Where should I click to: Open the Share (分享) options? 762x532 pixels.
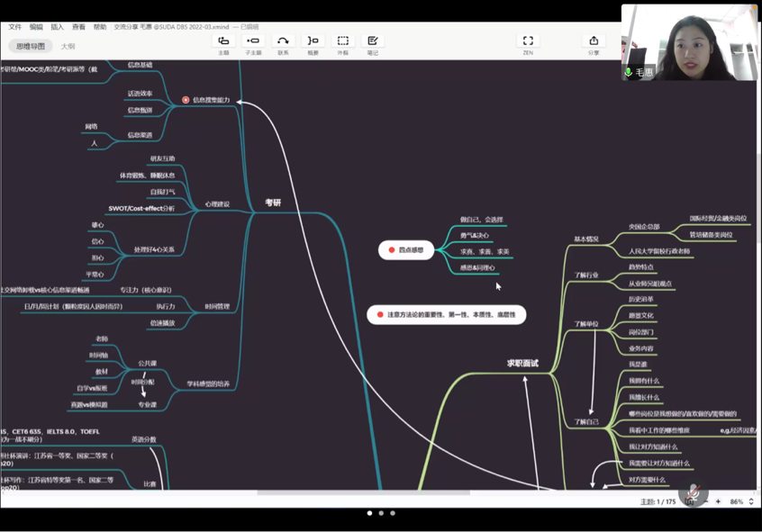pos(594,41)
